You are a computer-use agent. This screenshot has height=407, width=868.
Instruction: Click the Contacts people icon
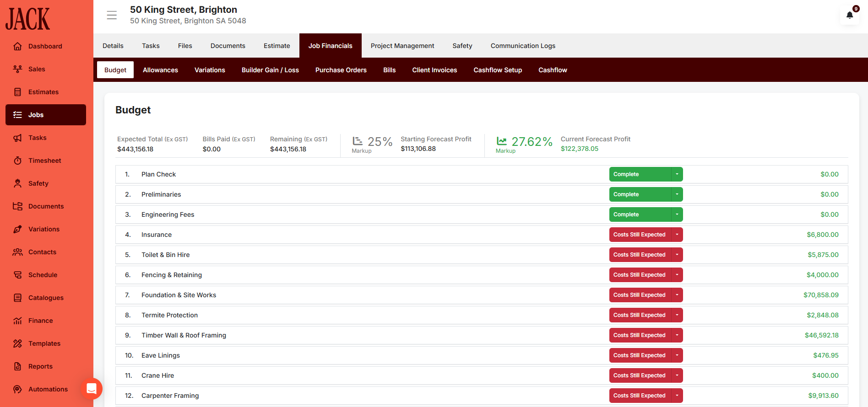pos(17,252)
